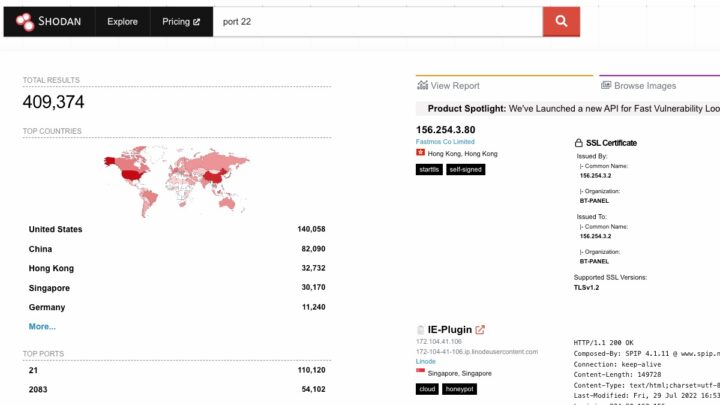720x405 pixels.
Task: Open the Pricing page link
Action: 181,21
